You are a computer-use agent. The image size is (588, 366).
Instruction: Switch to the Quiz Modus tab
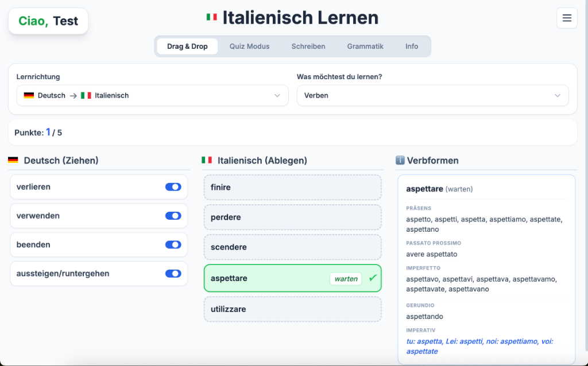point(249,46)
